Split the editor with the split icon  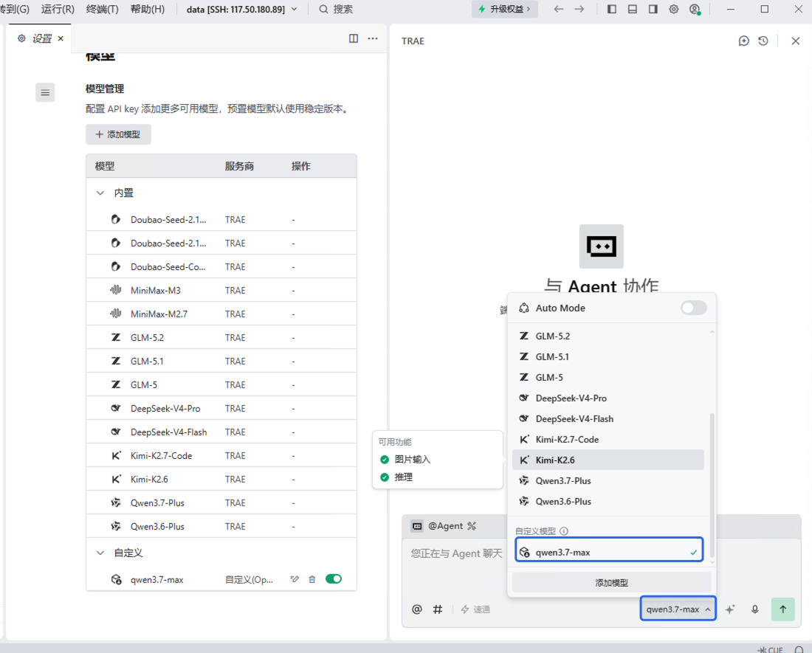[354, 38]
